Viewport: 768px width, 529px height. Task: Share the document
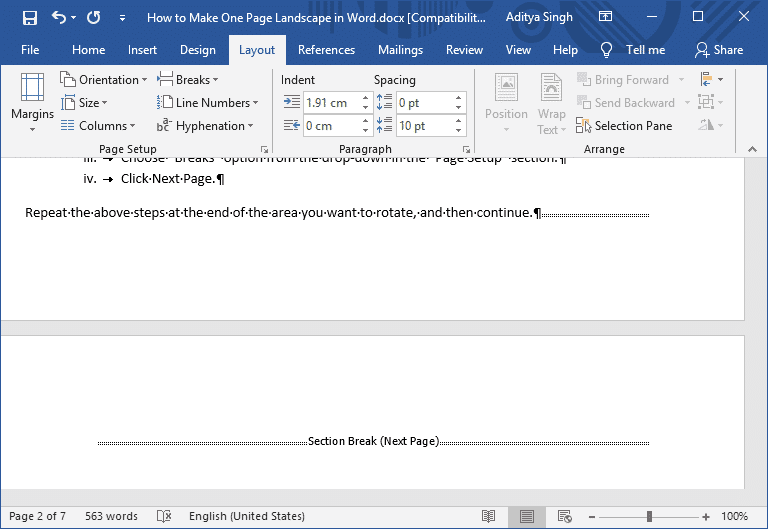(x=719, y=50)
